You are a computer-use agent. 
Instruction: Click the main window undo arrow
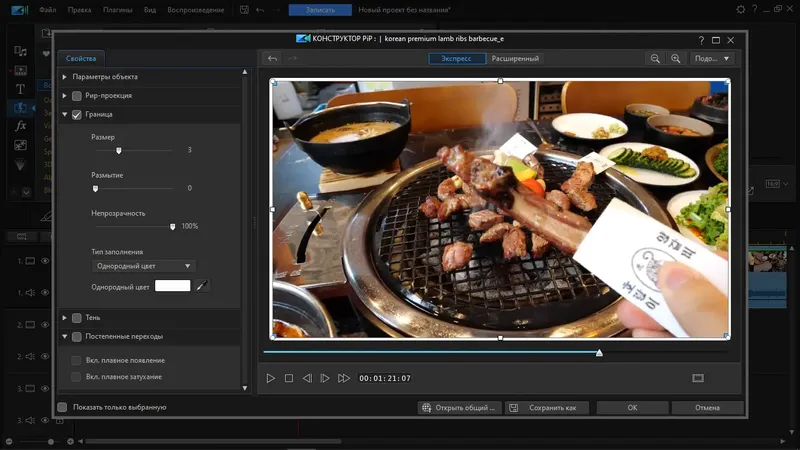tap(260, 10)
